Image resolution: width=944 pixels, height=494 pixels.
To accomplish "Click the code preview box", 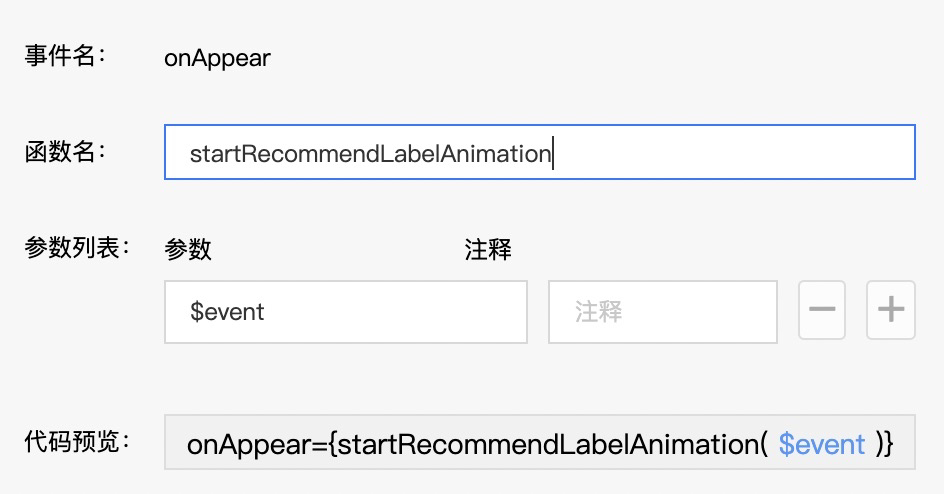I will click(539, 442).
